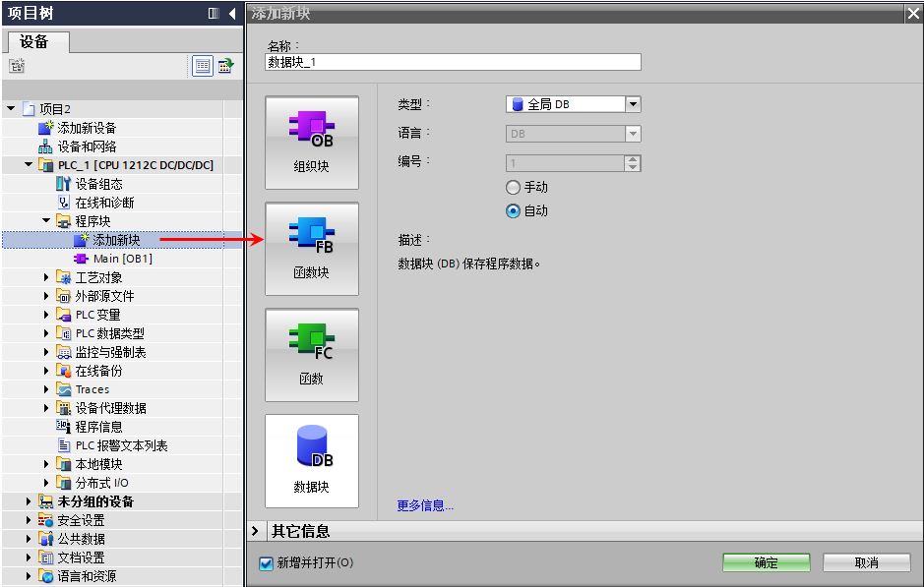Image resolution: width=924 pixels, height=587 pixels.
Task: Click the 添加新设备 icon in project tree
Action: coord(45,128)
